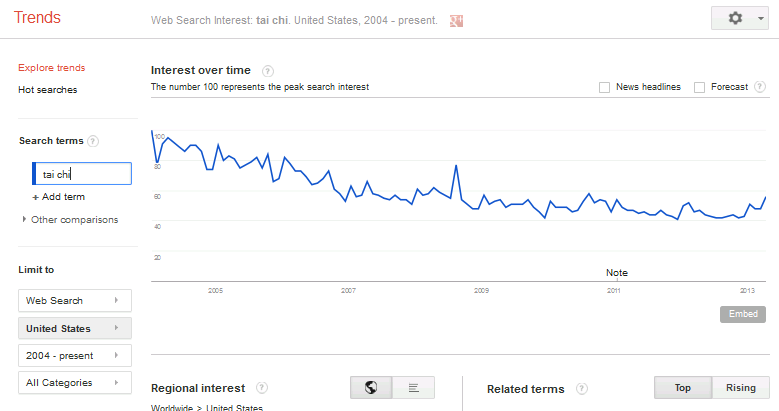The height and width of the screenshot is (411, 779).
Task: Click help icon beside Related terms
Action: (x=582, y=389)
